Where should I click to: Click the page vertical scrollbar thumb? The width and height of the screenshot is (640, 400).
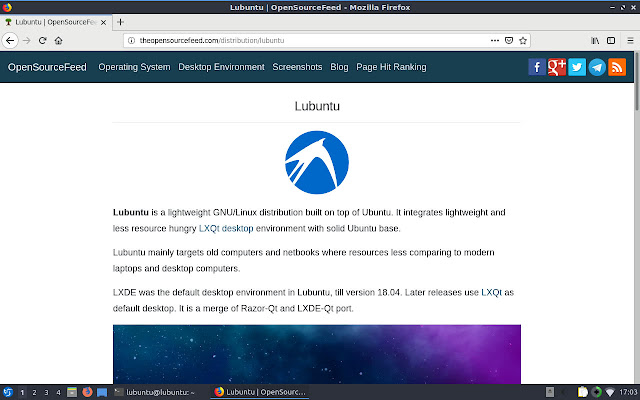[637, 81]
